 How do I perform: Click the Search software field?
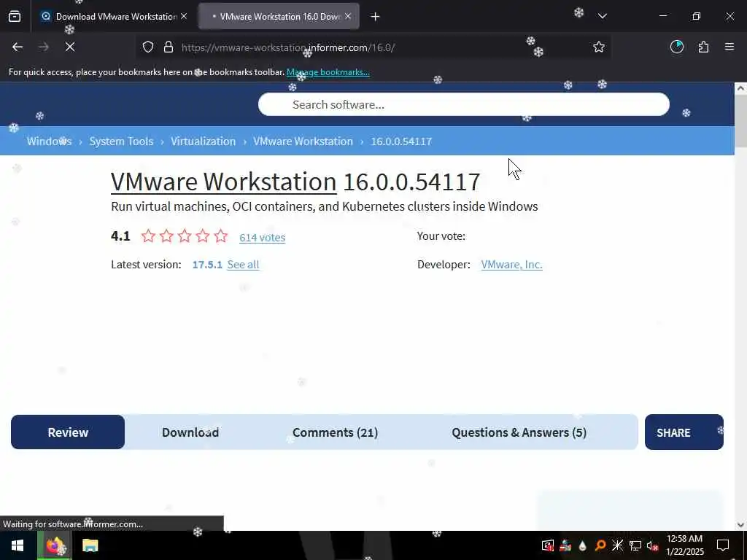pyautogui.click(x=463, y=104)
